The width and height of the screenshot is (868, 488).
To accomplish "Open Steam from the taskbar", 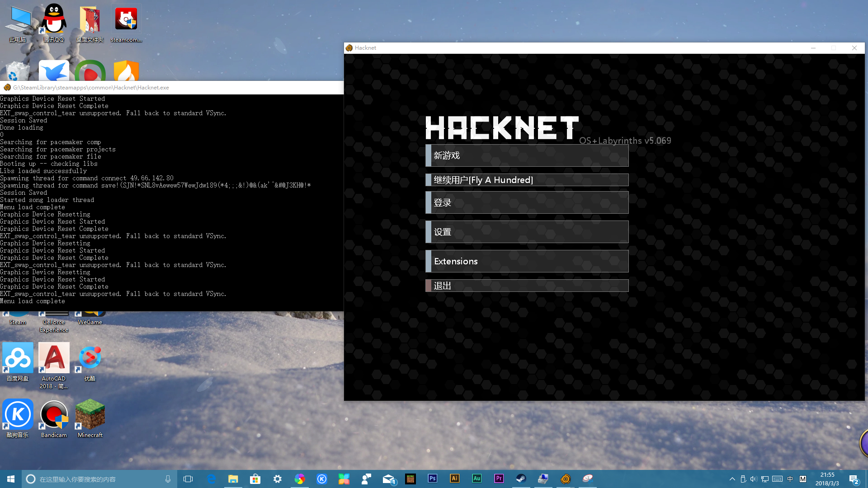I will (521, 479).
